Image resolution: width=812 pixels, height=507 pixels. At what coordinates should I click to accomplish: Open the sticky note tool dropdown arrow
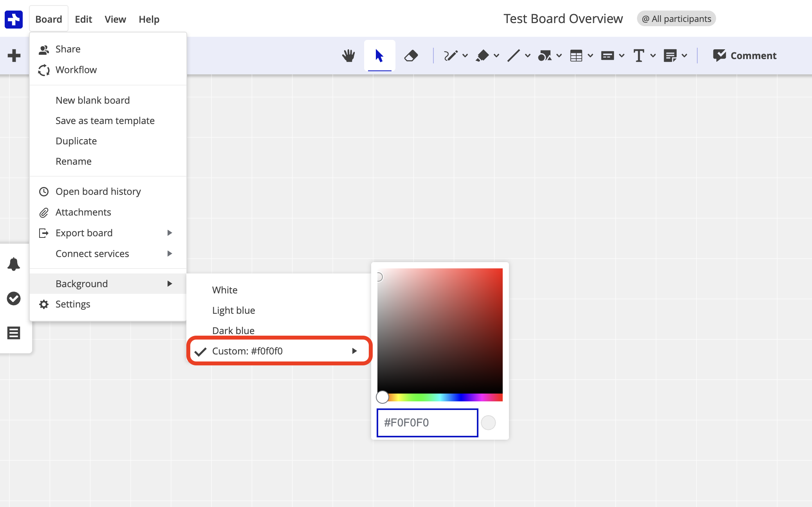point(684,56)
